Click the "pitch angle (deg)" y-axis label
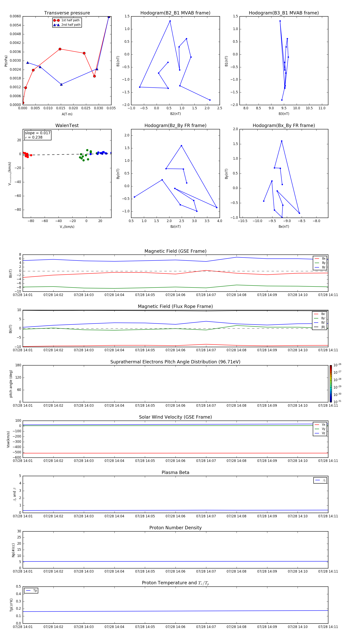Viewport: 351px width, 644px height. (x=11, y=384)
